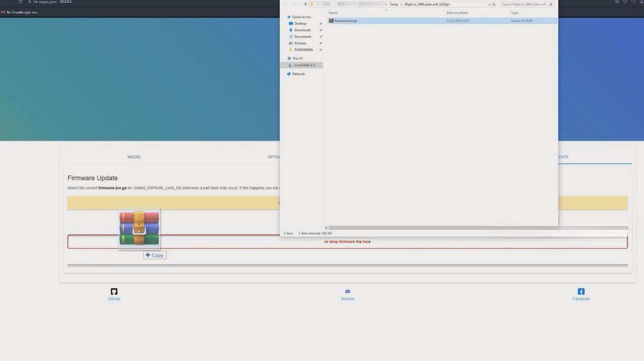Switch to the MODEL tab
The width and height of the screenshot is (644, 361).
[x=134, y=157]
